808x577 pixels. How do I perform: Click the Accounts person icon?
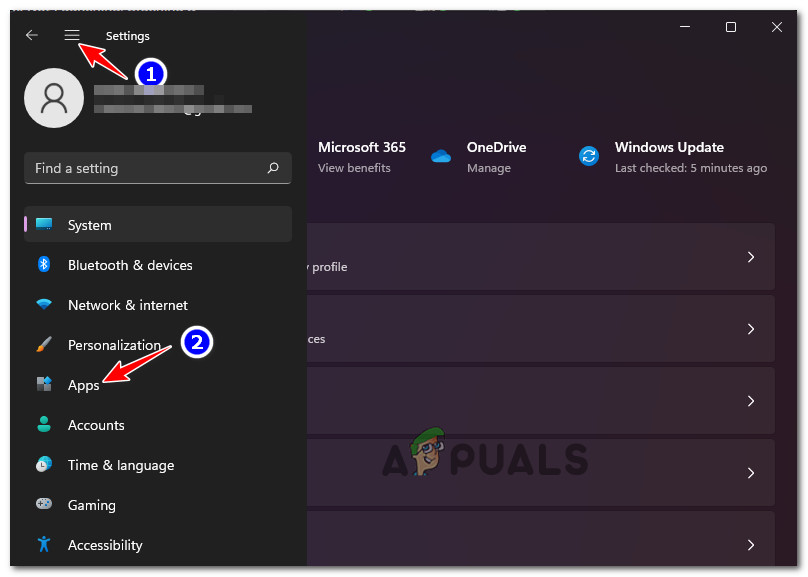pyautogui.click(x=44, y=424)
